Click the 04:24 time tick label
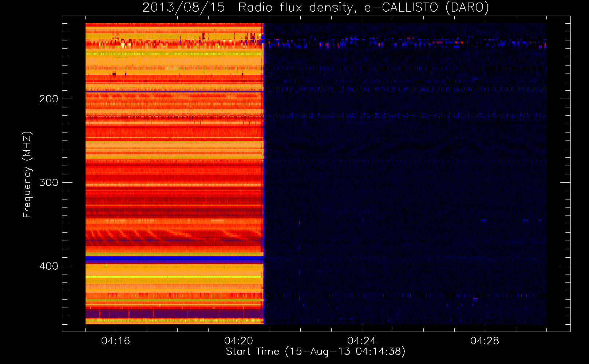Screen dimensions: 589x364 pos(362,341)
